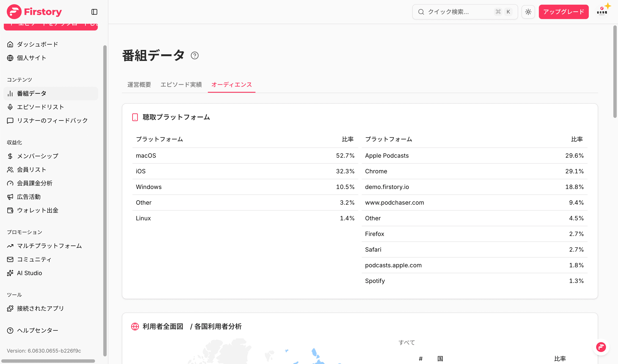The image size is (618, 364).
Task: Open 広告活動 in the sidebar
Action: [51, 197]
